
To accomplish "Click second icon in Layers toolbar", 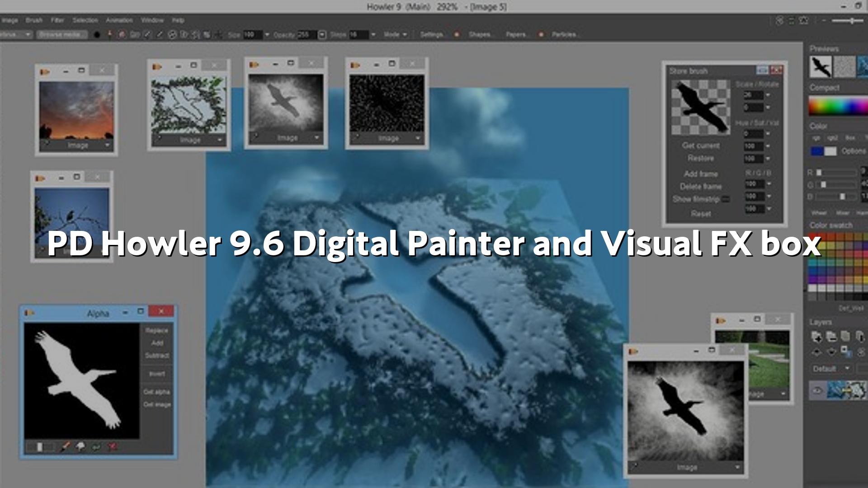I will click(x=831, y=337).
